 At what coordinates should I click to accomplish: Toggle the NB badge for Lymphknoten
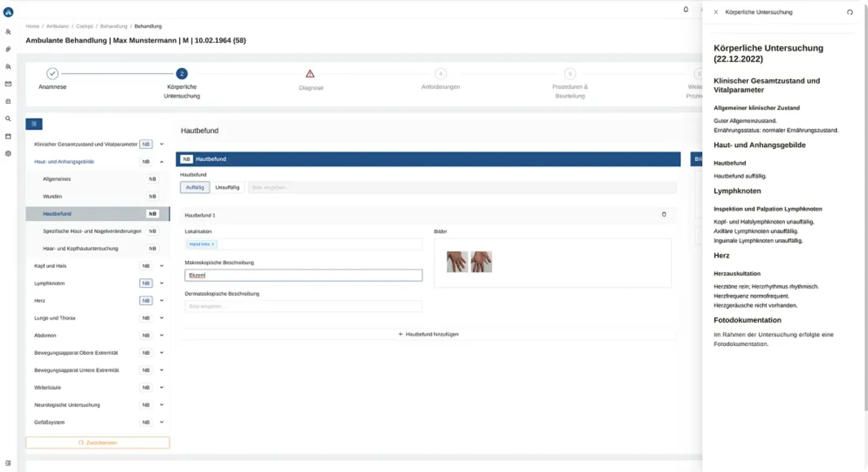coord(146,283)
